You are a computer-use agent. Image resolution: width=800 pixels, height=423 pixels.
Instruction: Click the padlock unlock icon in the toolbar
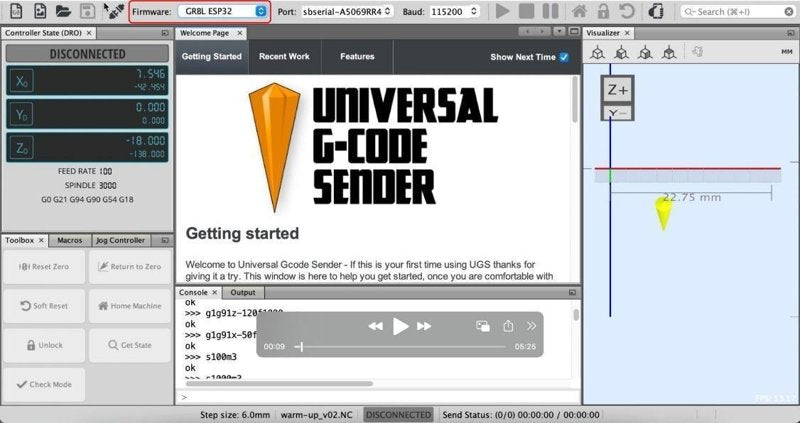click(x=604, y=11)
